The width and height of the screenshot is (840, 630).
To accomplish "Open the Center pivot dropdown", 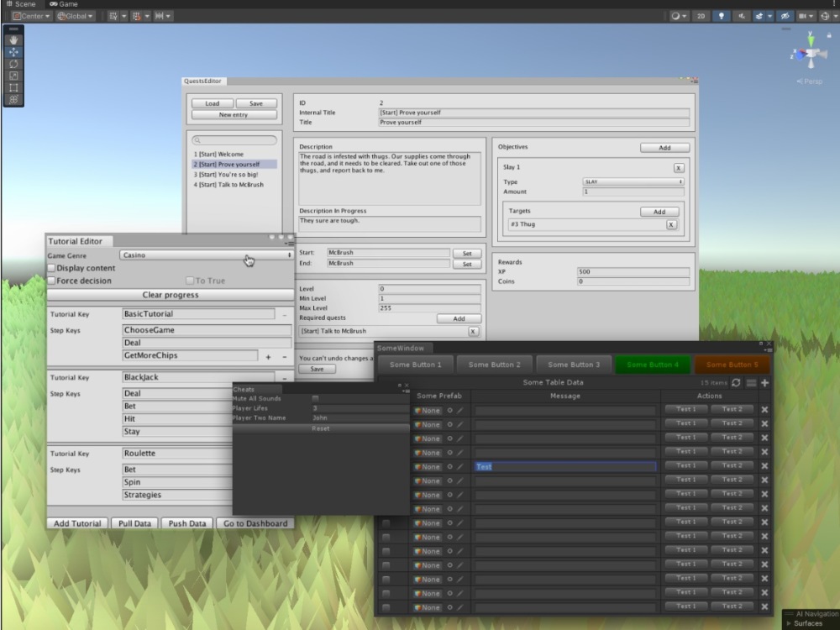I will point(31,16).
